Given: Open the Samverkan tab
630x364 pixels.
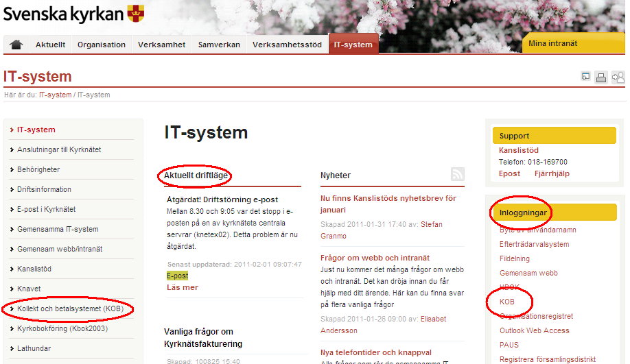Looking at the screenshot, I should (x=219, y=45).
